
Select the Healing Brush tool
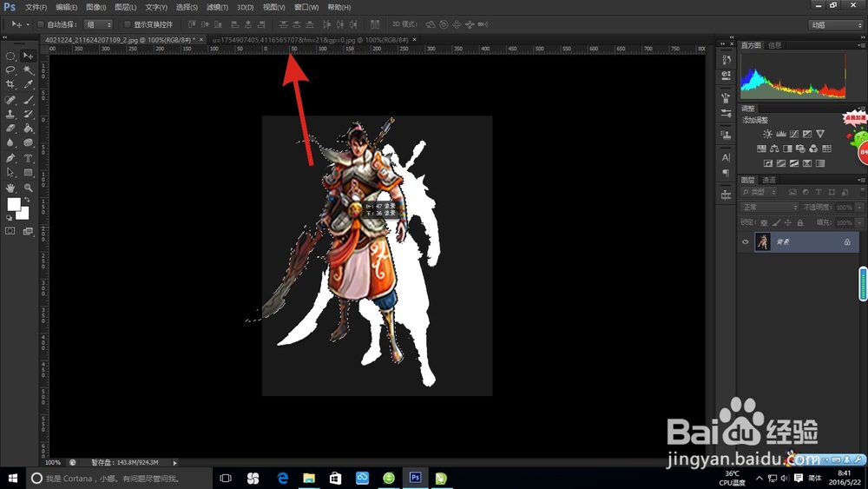10,100
